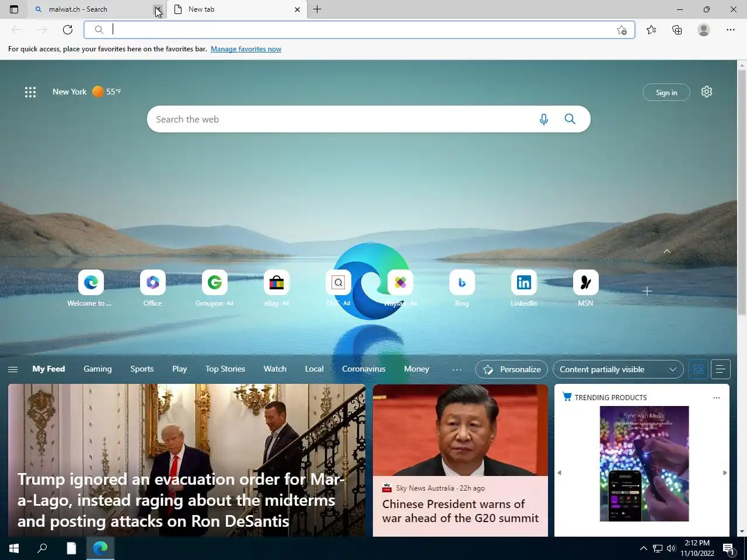Collapse quick links with the chevron
This screenshot has width=747, height=560.
click(x=667, y=251)
